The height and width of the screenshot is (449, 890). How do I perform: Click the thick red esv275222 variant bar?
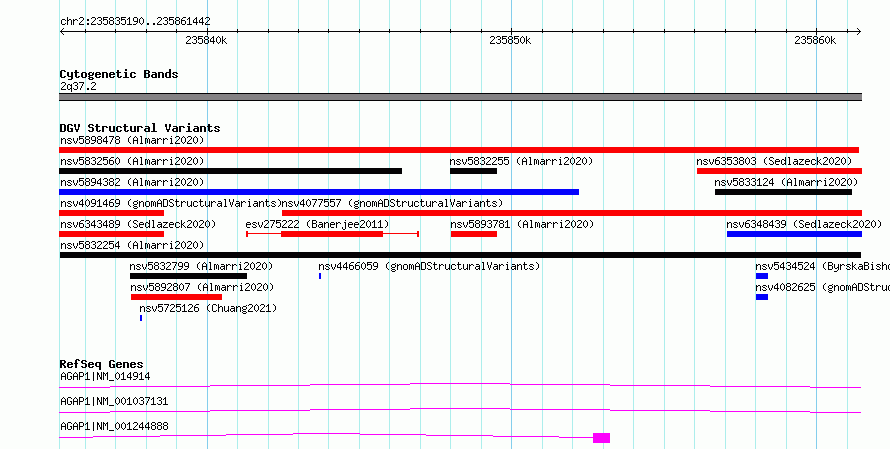click(x=332, y=234)
